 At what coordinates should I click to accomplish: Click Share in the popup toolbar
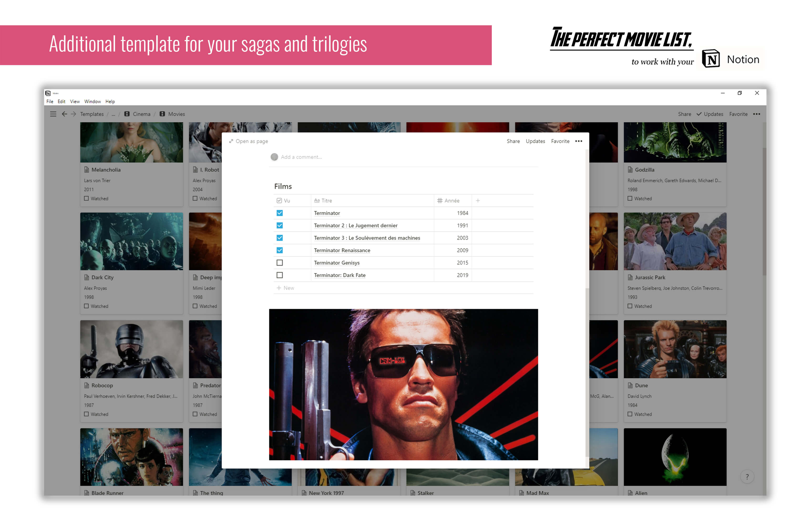pyautogui.click(x=513, y=141)
